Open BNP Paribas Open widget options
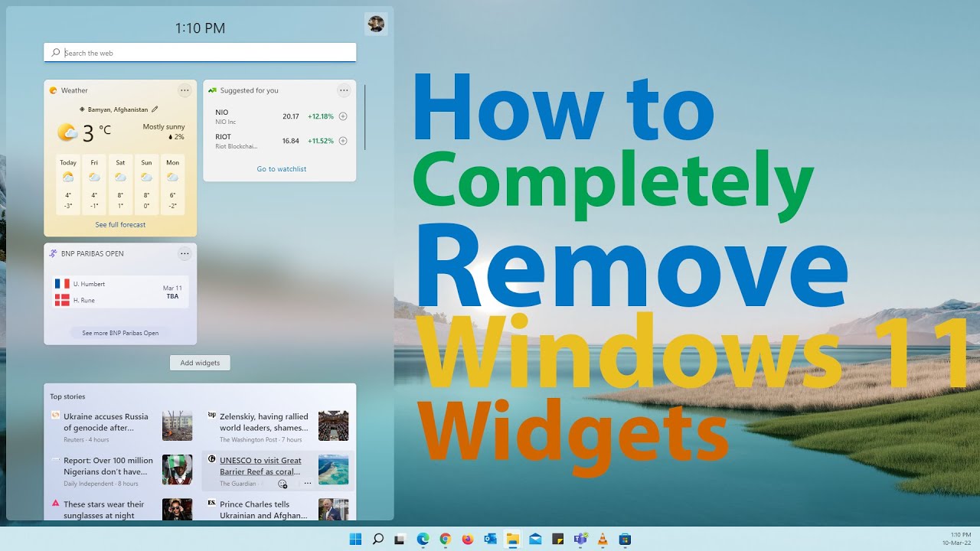The width and height of the screenshot is (980, 551). coord(185,253)
